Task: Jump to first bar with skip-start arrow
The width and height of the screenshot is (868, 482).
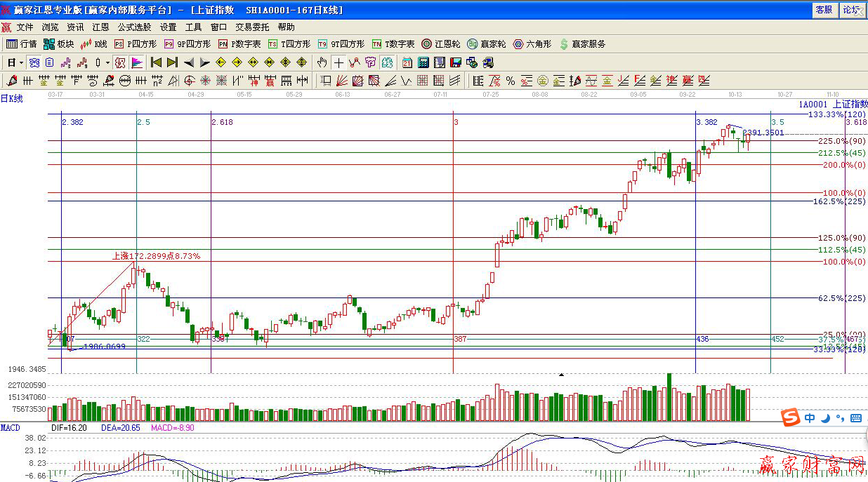Action: (x=156, y=62)
